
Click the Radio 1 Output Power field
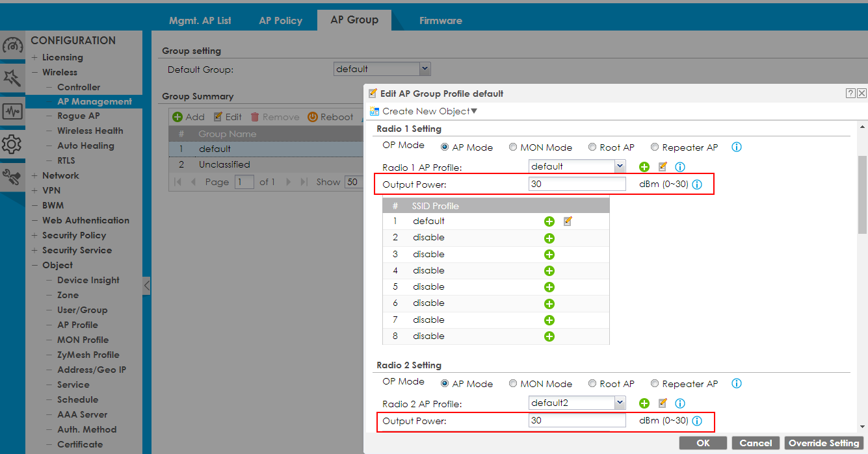[x=577, y=184]
